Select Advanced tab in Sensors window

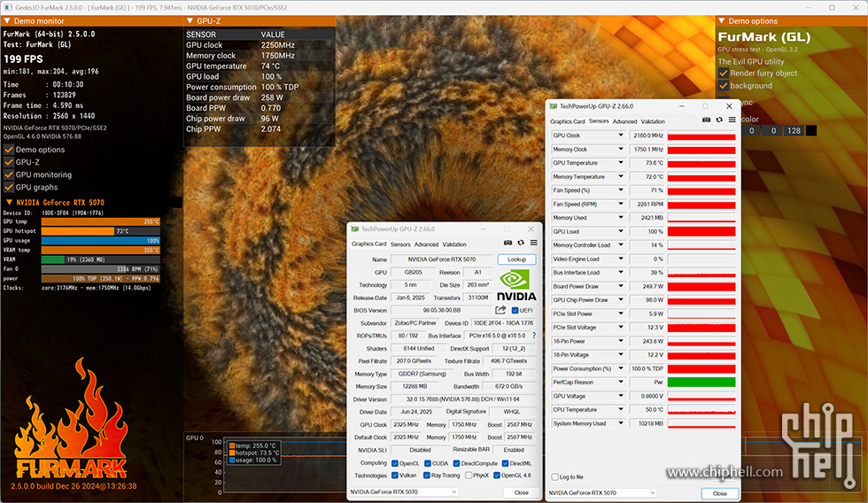click(625, 121)
